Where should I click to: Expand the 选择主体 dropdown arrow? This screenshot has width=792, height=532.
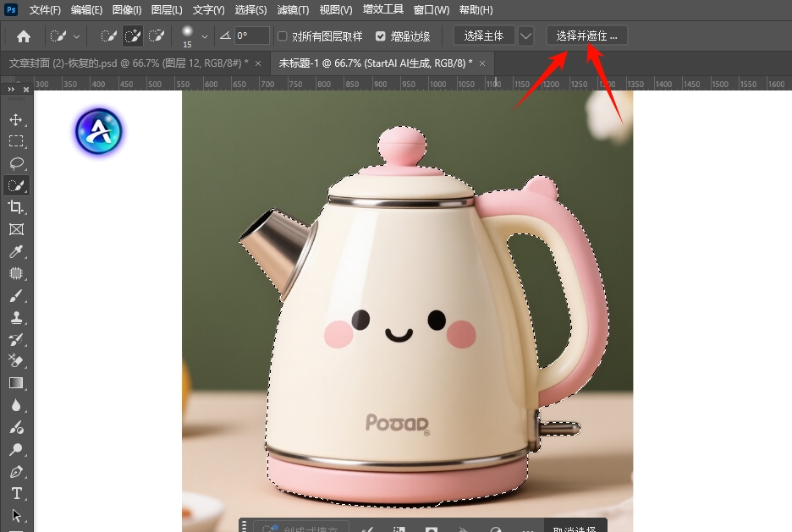[526, 36]
